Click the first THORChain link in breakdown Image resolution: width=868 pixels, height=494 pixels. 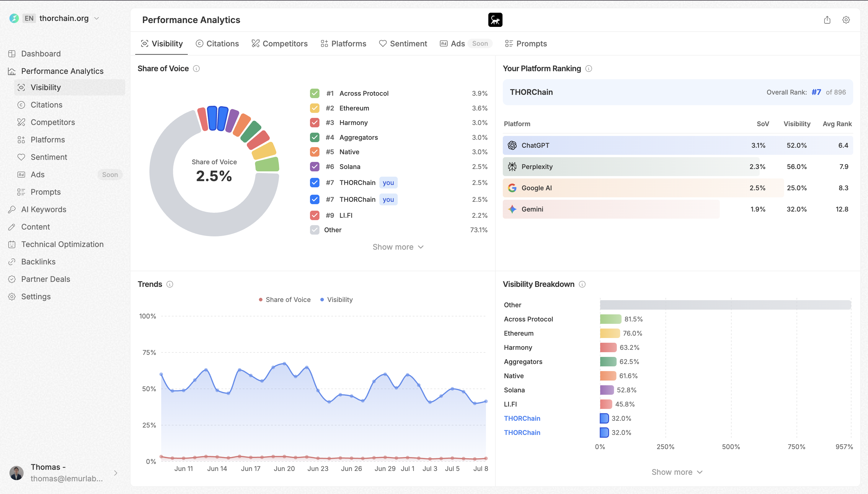click(522, 418)
